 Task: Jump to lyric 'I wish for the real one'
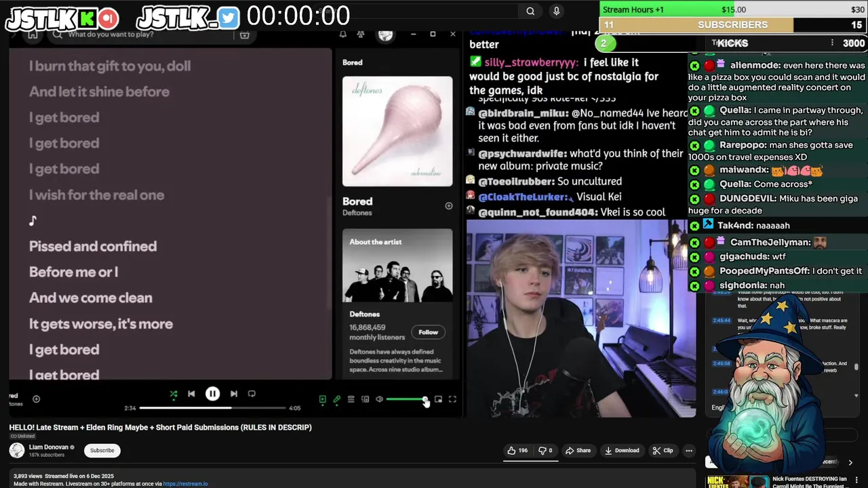pos(97,195)
